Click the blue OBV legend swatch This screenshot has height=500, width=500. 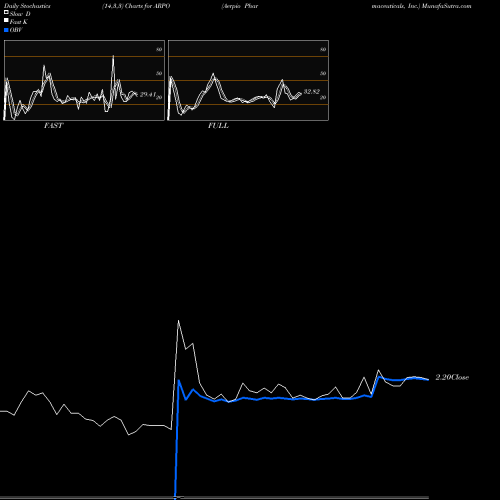click(6, 30)
